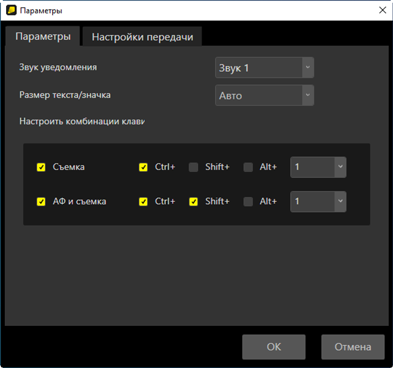Switch to the Параметры tab
The width and height of the screenshot is (393, 368).
tap(43, 36)
